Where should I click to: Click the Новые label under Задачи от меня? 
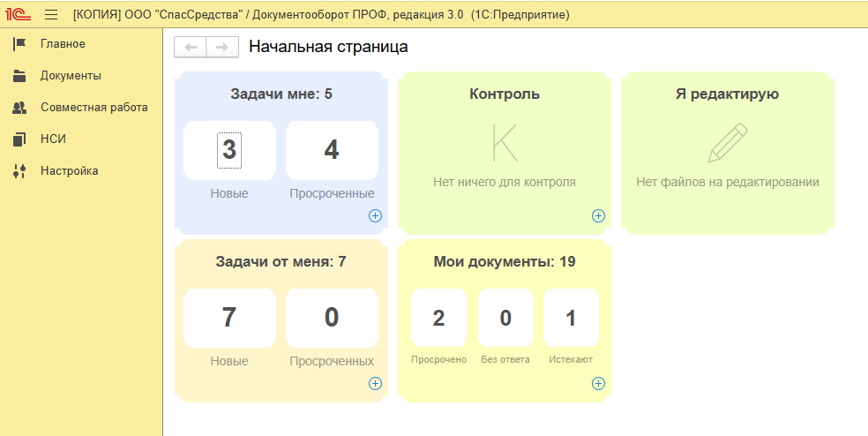[x=229, y=361]
